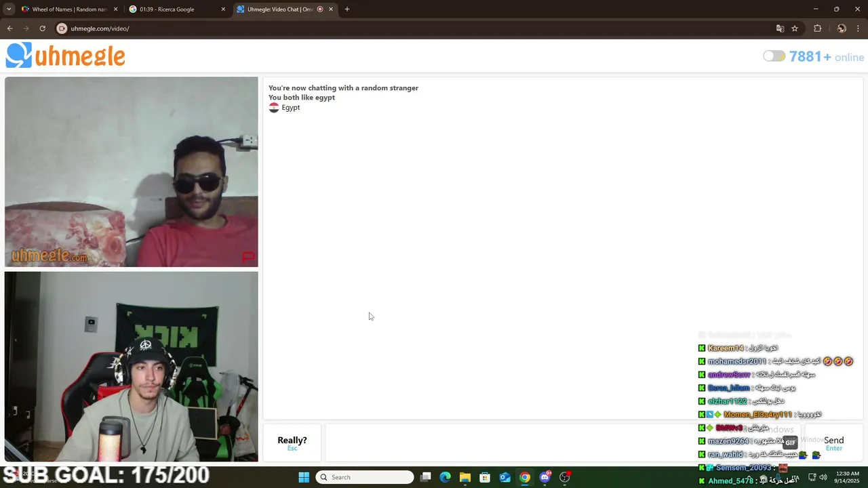
Task: Close the Ricerca Google tab
Action: click(224, 9)
